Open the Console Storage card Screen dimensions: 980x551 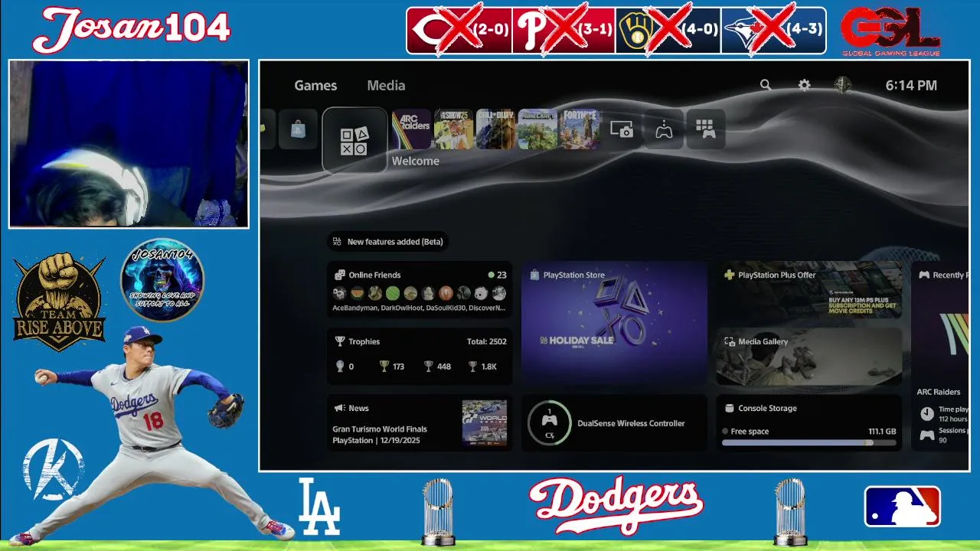click(809, 423)
